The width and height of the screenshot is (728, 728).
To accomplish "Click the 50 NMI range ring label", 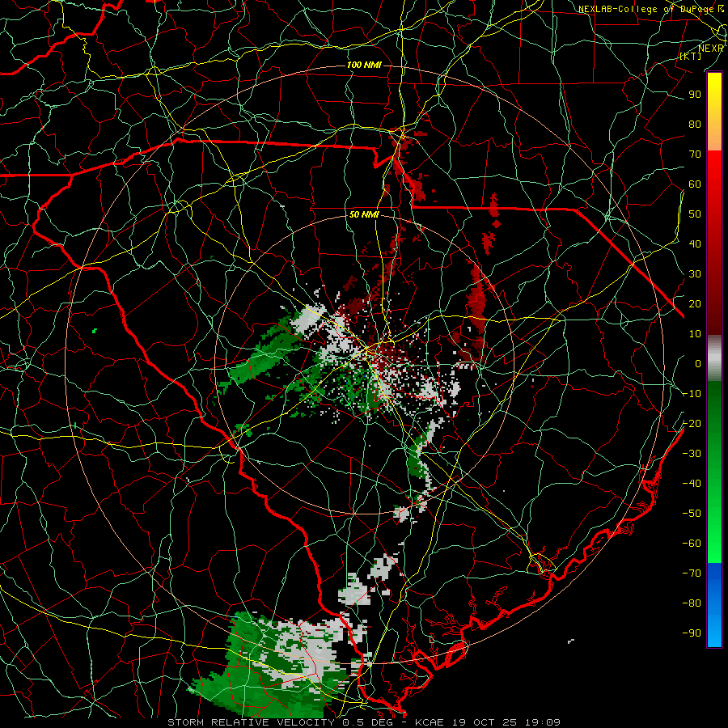I will coord(364,215).
